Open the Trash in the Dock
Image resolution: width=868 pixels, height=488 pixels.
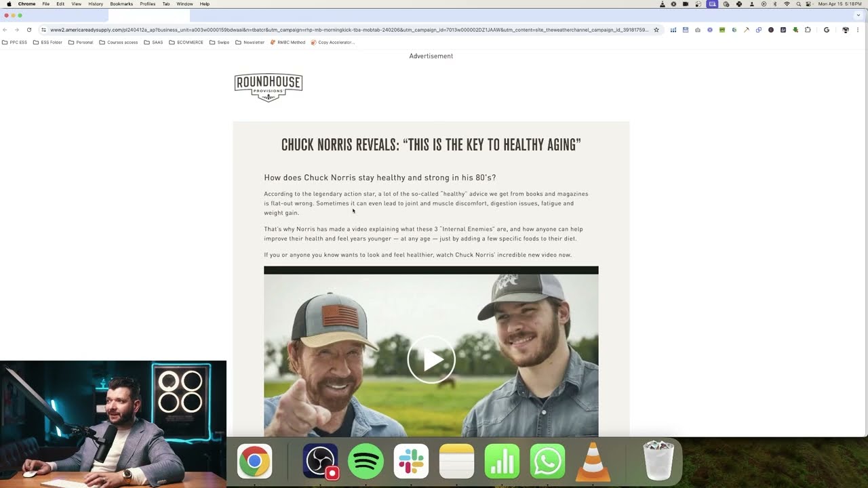658,461
